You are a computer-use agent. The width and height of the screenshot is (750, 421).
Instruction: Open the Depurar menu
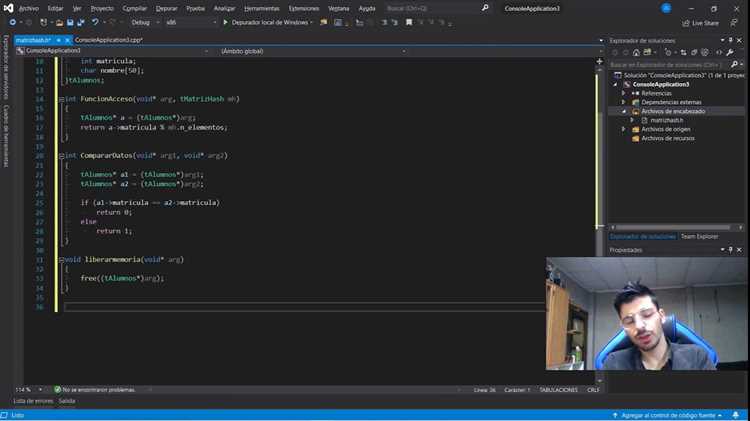(166, 8)
